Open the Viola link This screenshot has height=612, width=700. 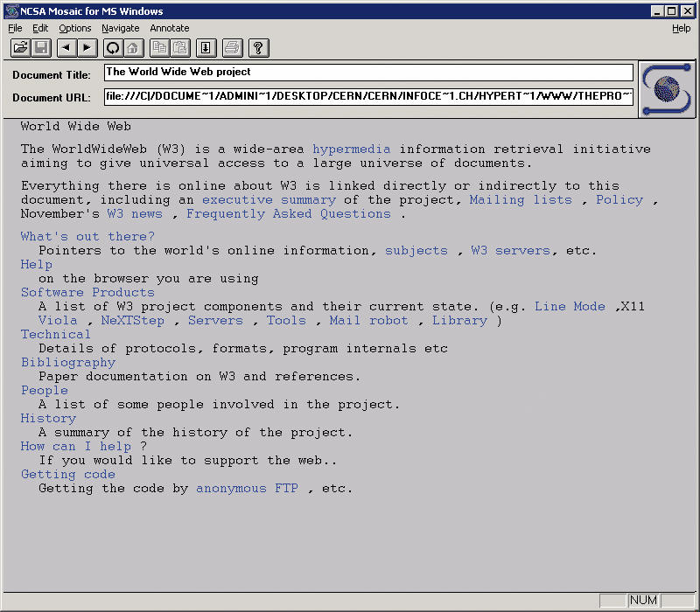point(58,321)
